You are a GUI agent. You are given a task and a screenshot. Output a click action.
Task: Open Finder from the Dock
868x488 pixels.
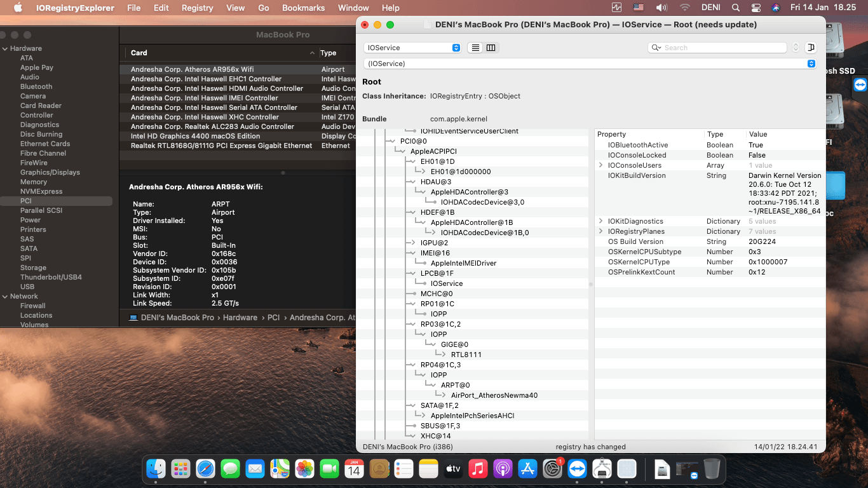click(x=156, y=469)
